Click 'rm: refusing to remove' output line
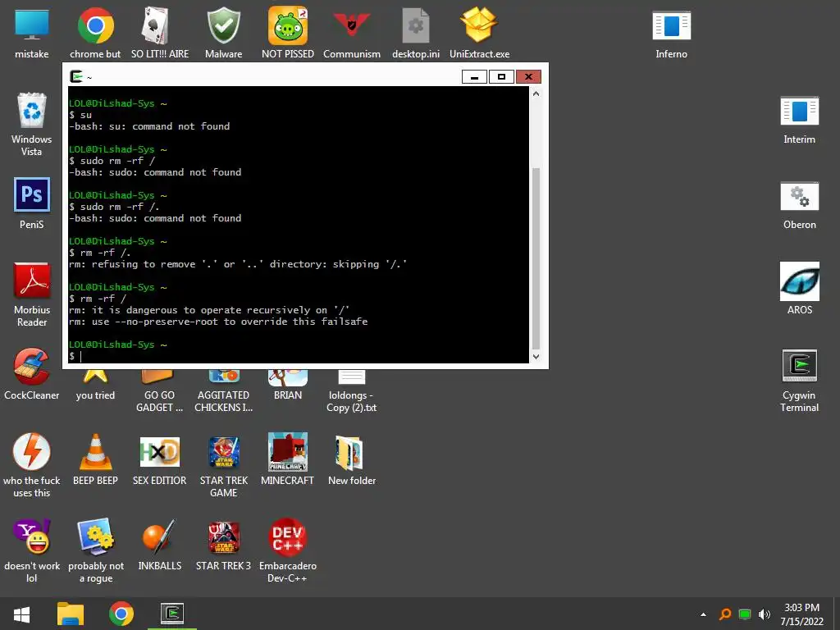840x630 pixels. point(238,264)
